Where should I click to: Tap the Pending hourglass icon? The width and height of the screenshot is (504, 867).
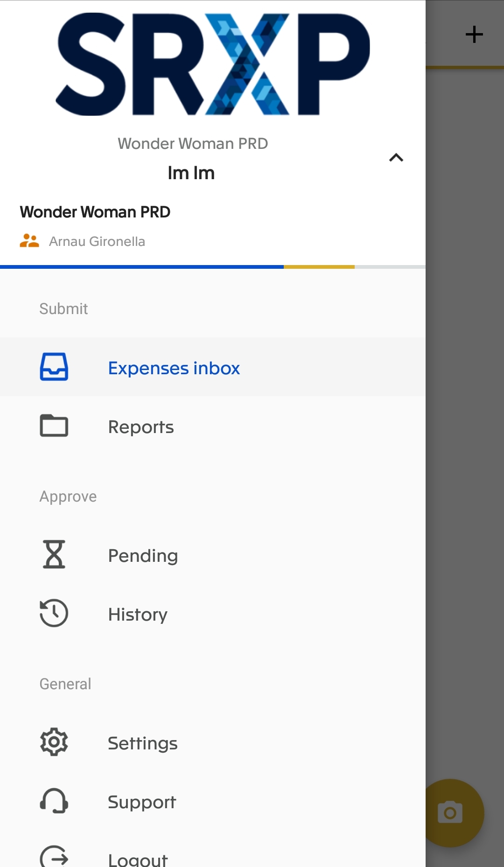coord(54,554)
